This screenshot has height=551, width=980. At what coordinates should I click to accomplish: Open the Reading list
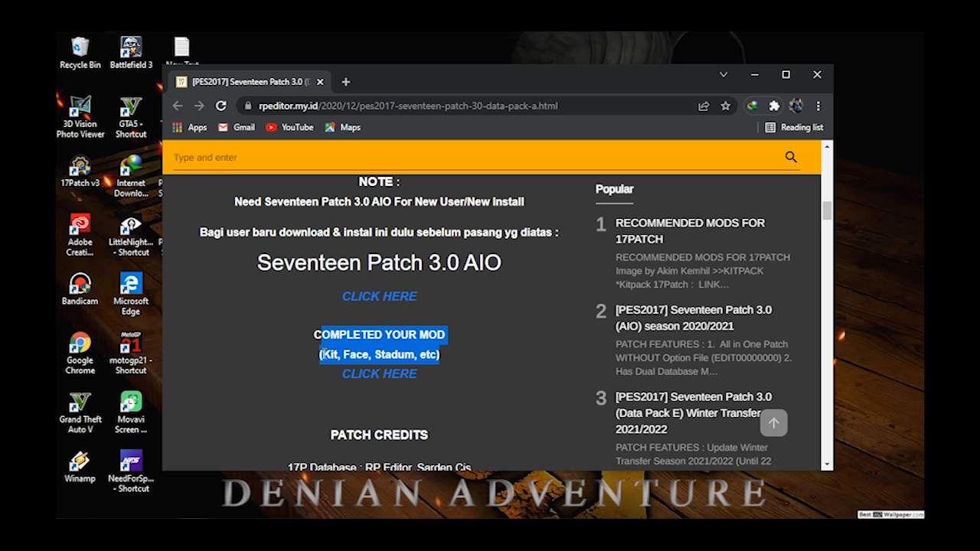click(x=794, y=127)
